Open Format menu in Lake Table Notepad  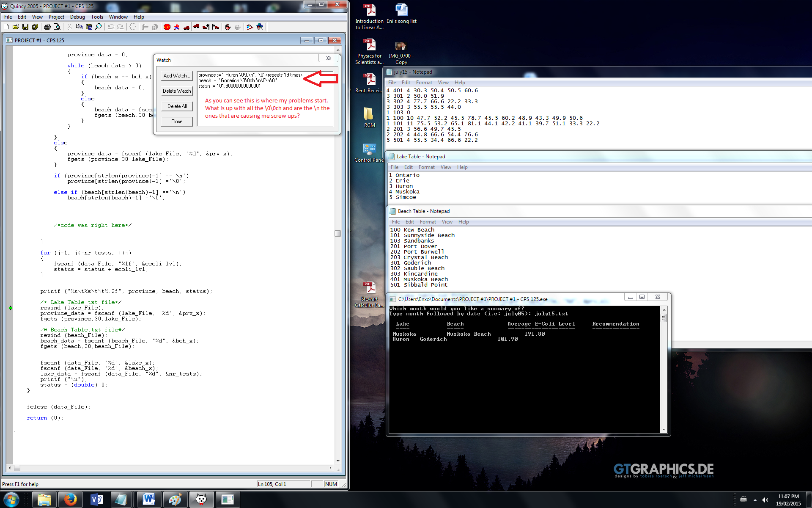(x=426, y=167)
